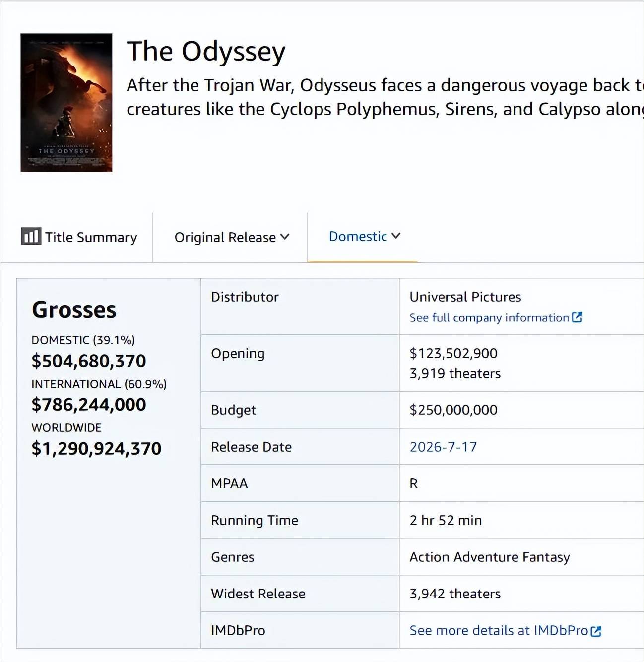Expand the Domestic dropdown chevron
This screenshot has width=644, height=662.
(396, 236)
